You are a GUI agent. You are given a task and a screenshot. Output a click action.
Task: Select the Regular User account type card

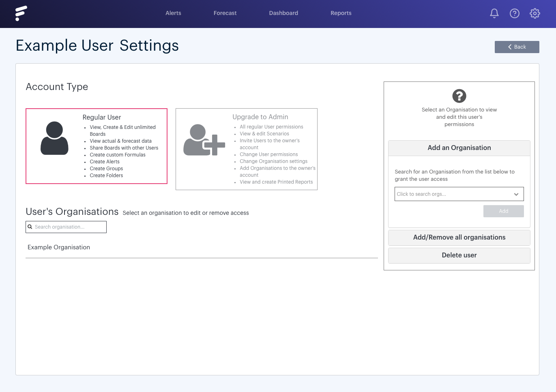point(97,146)
